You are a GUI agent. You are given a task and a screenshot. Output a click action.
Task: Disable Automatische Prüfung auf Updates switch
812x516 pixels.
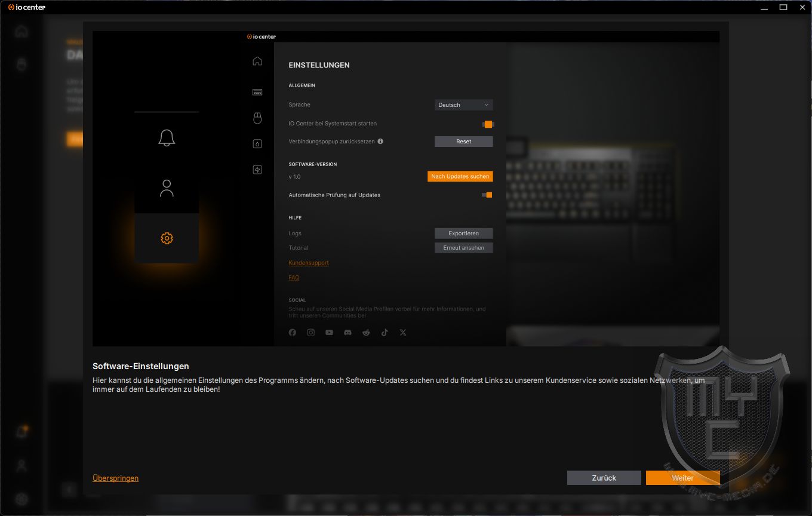[x=487, y=195]
